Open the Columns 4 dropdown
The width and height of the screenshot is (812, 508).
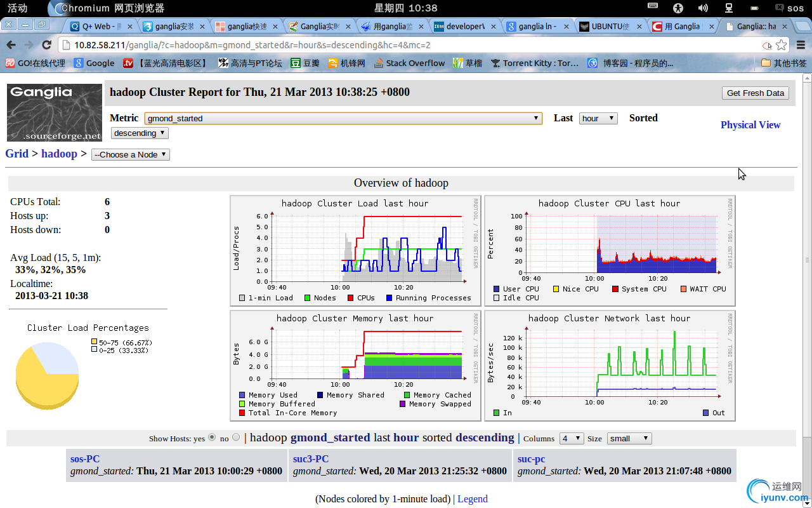[571, 438]
